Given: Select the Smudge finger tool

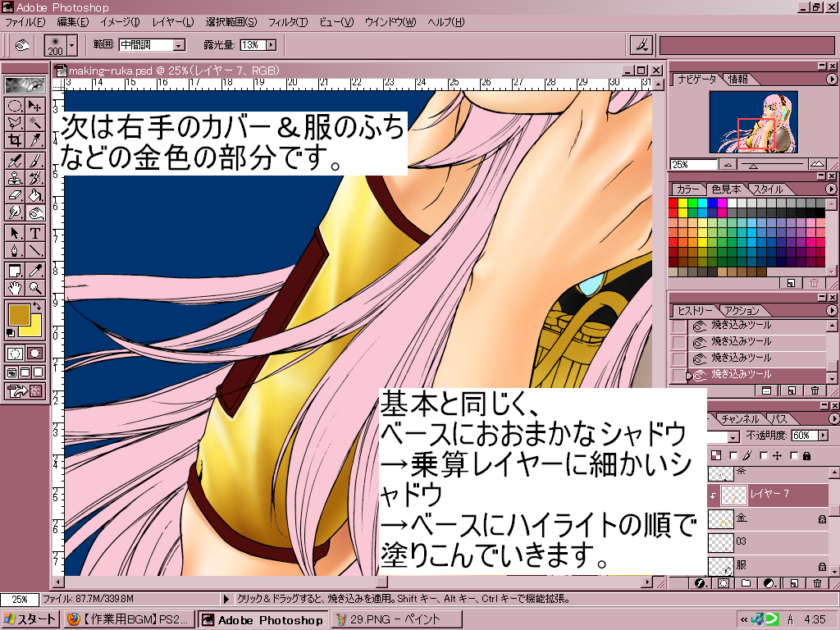Looking at the screenshot, I should click(x=16, y=212).
